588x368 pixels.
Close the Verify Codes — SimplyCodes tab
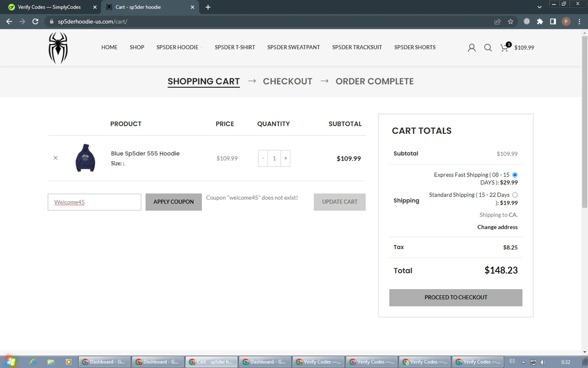point(95,7)
